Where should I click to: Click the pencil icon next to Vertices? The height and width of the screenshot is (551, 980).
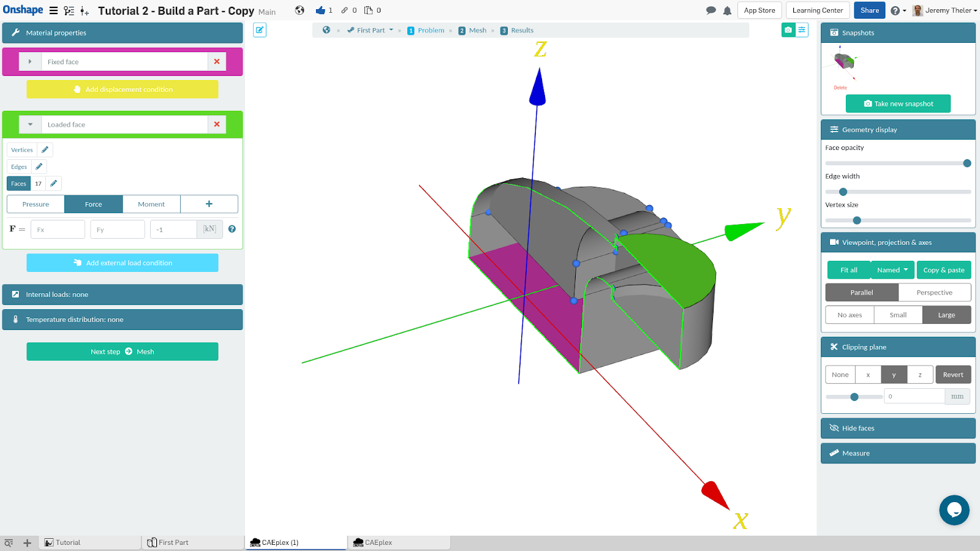[x=45, y=150]
